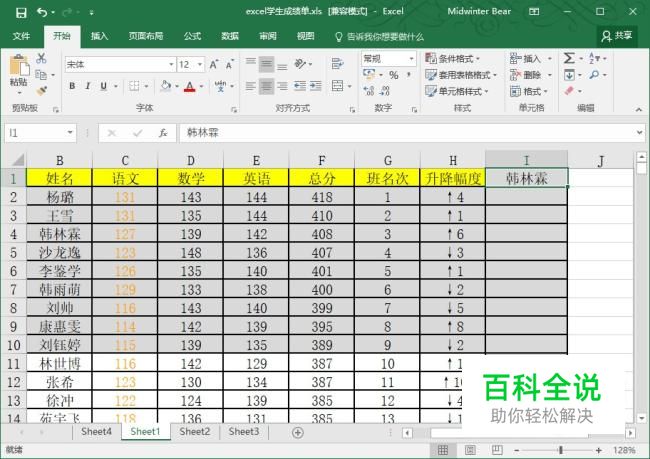The height and width of the screenshot is (459, 650).
Task: Open the Fill down tool
Action: pos(569,75)
